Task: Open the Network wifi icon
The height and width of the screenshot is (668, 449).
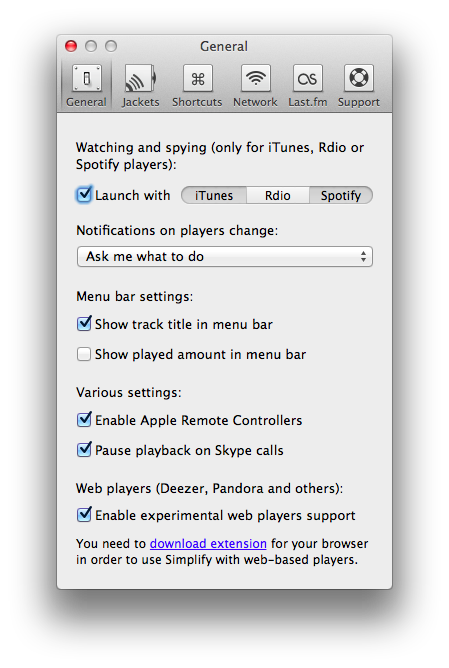Action: pyautogui.click(x=256, y=78)
